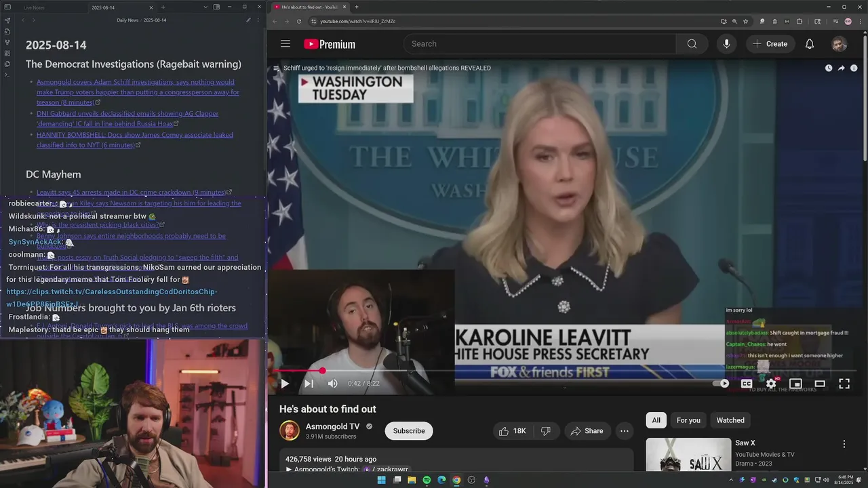Switch the note to edit mode pencil
The height and width of the screenshot is (488, 868).
[x=248, y=20]
